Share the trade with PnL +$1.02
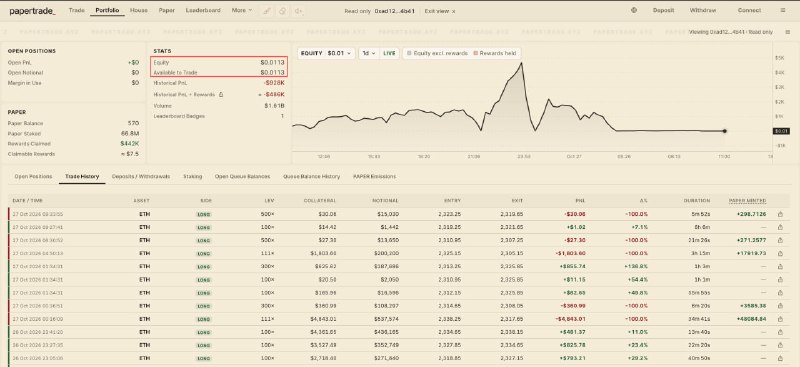 tap(780, 227)
